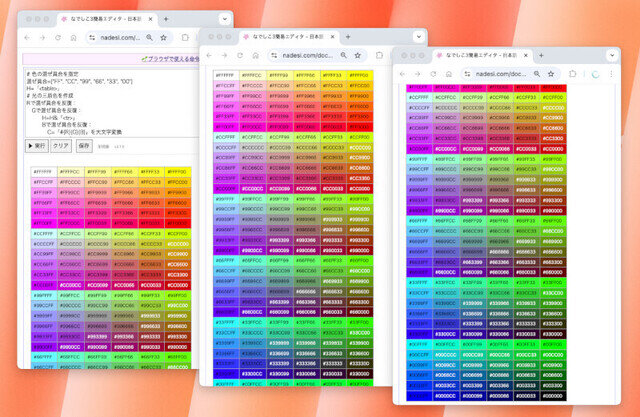Go back in the right browser window

(402, 74)
